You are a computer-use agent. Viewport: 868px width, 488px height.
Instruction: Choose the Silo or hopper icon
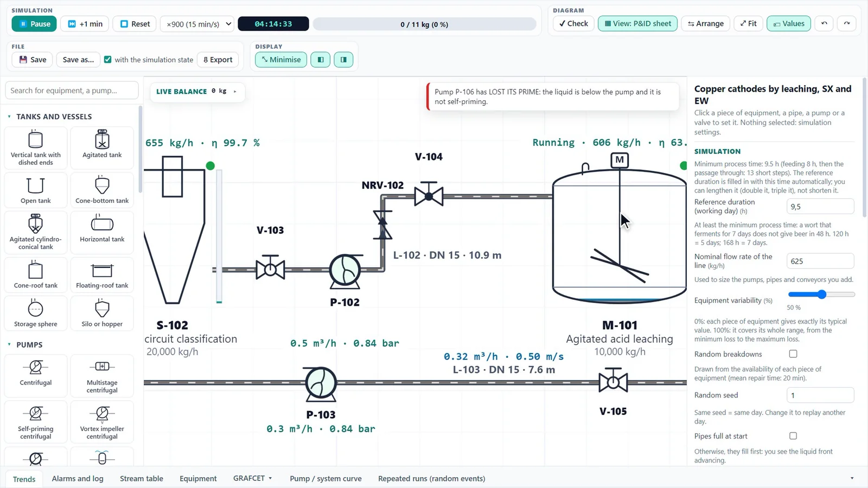point(102,313)
